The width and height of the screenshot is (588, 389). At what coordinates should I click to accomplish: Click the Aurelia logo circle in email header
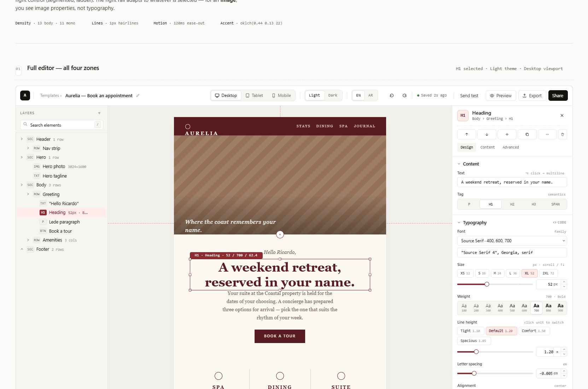(188, 127)
